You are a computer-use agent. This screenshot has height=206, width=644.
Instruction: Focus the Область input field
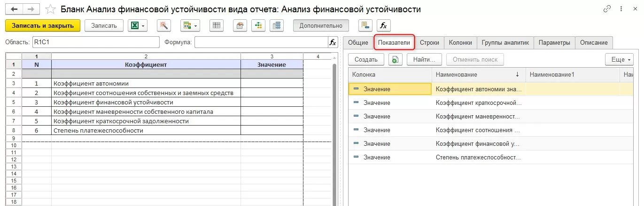[x=95, y=42]
